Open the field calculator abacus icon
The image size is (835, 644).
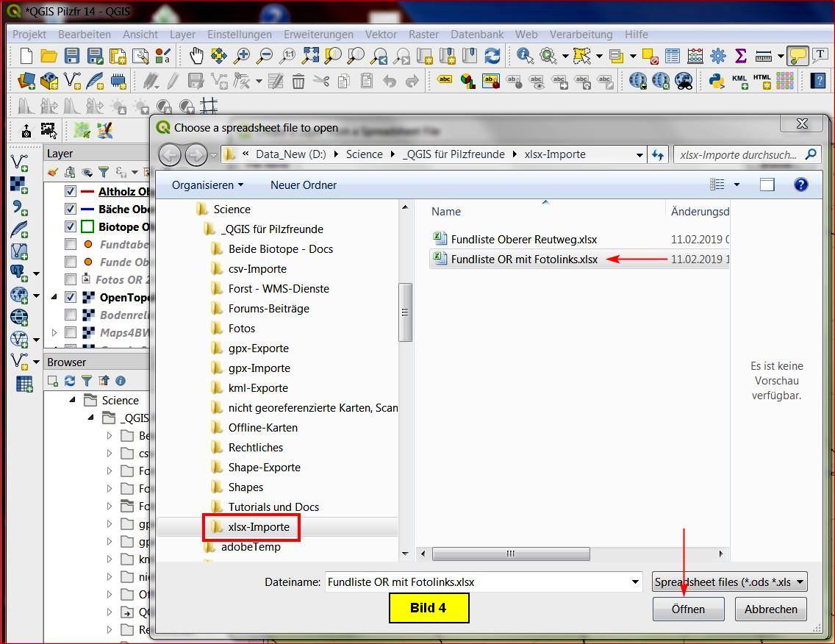point(695,56)
